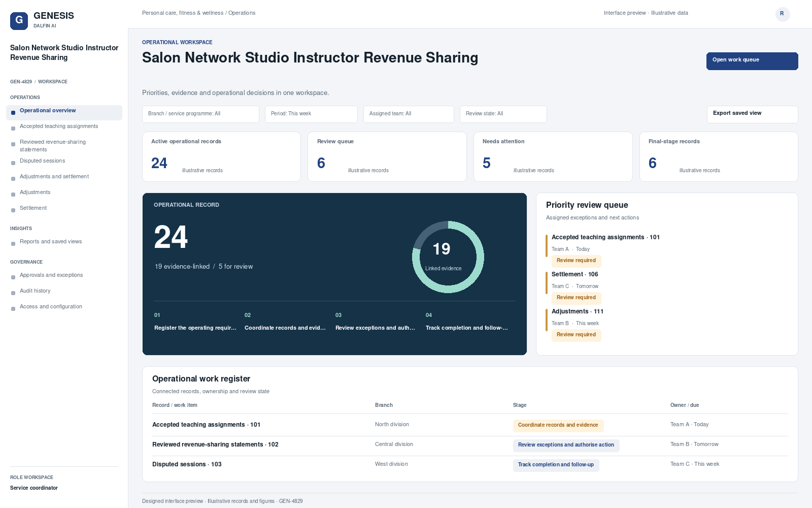Open the user avatar R menu
Screen dimensions: 812x508
(x=782, y=14)
